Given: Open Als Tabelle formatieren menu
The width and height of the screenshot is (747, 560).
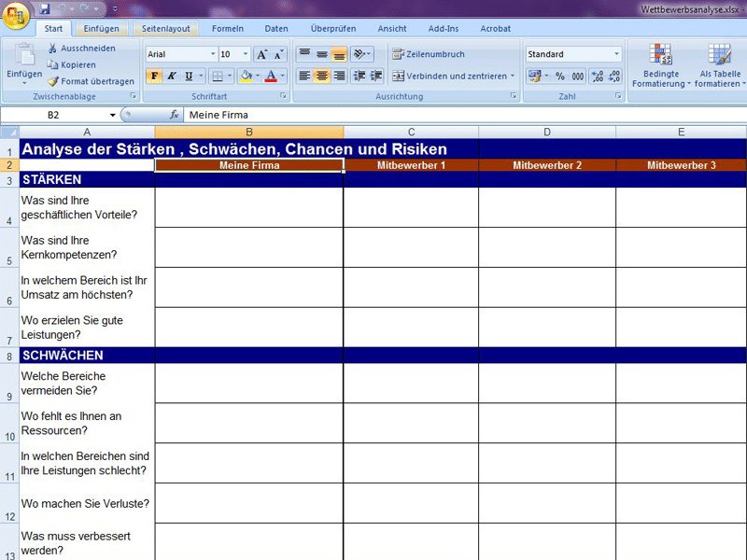Looking at the screenshot, I should (719, 65).
